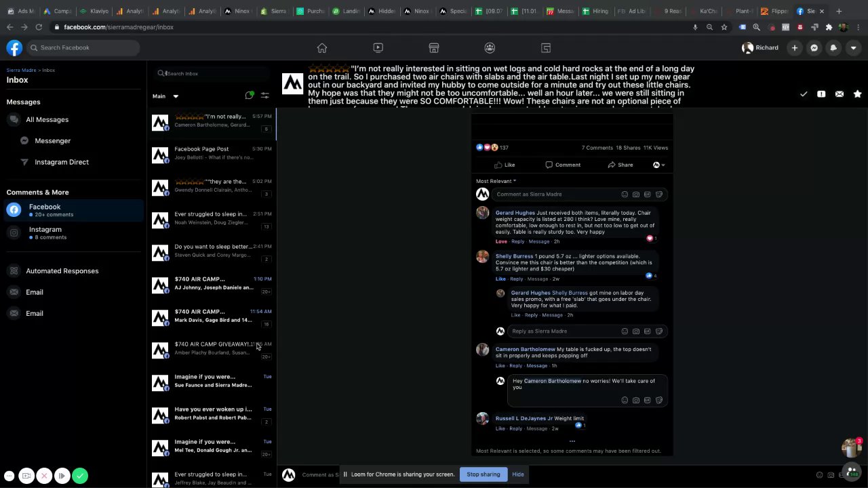Open the Marketplace storefront icon
The image size is (868, 488).
[x=434, y=47]
